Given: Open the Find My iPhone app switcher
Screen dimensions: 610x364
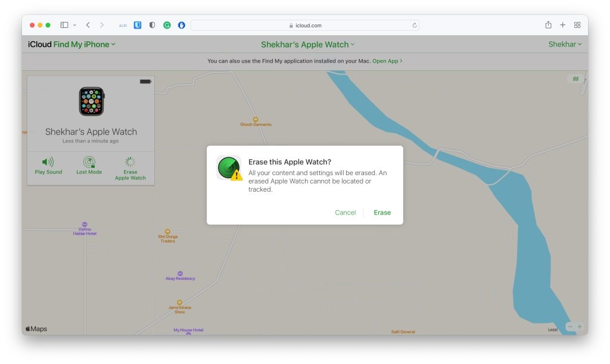Looking at the screenshot, I should [x=85, y=44].
